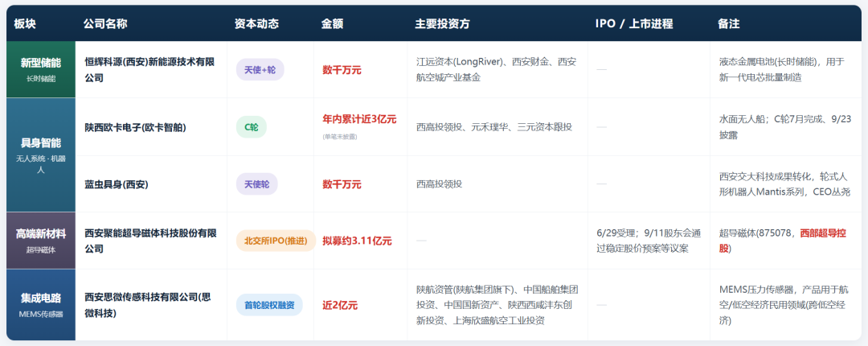Viewport: 868px width, 346px height.
Task: Click the MEMS压力传感器 remark
Action: [785, 305]
